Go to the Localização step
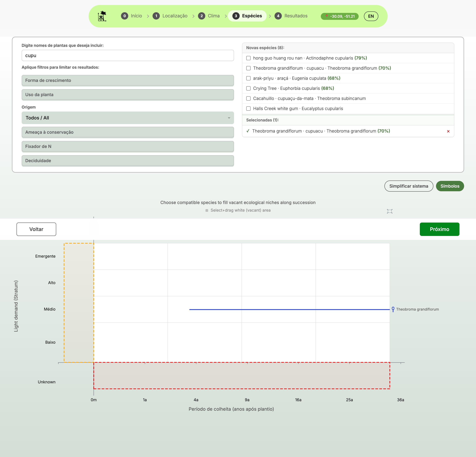476x457 pixels. point(175,16)
